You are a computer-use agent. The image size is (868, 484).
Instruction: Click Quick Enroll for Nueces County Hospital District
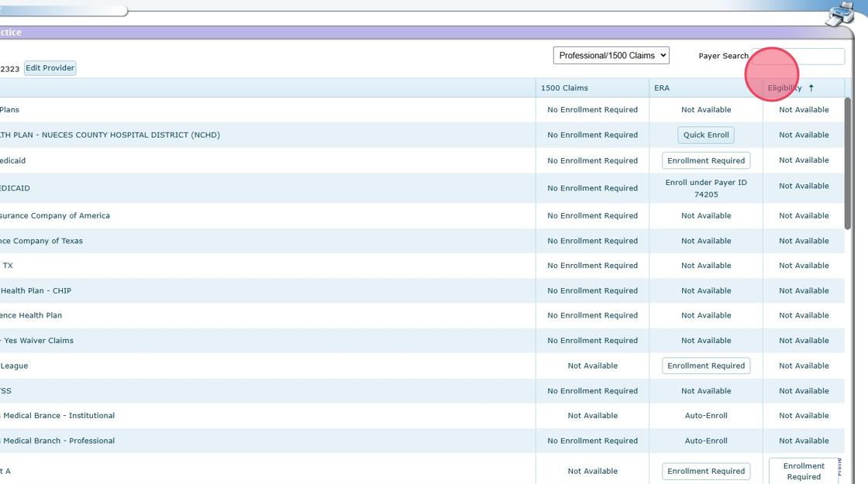(x=706, y=135)
